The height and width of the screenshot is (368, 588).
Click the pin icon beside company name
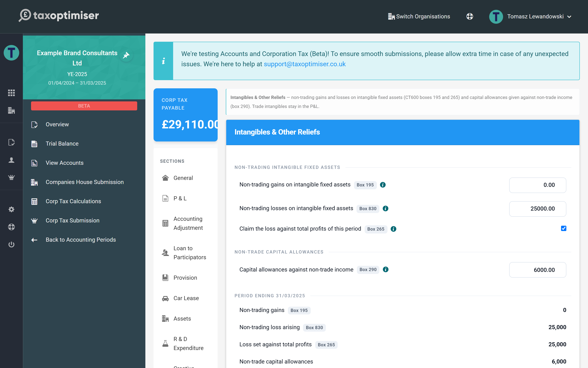tap(126, 55)
